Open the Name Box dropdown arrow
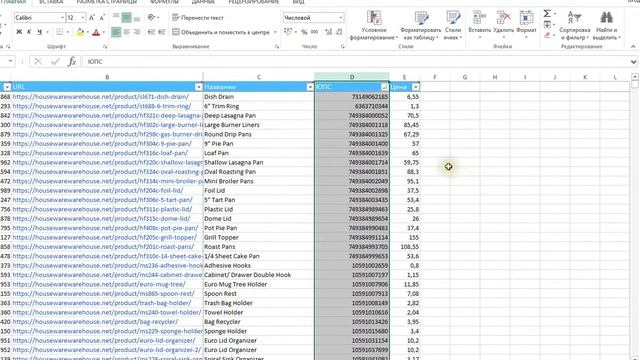 [10, 62]
